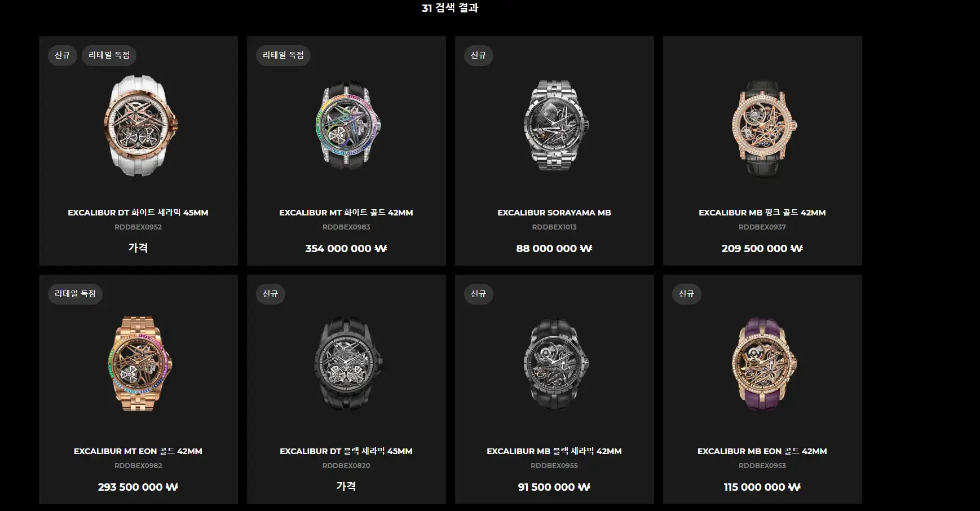Open the Excalibur MB pink gold watch image
This screenshot has width=980, height=511.
[763, 128]
